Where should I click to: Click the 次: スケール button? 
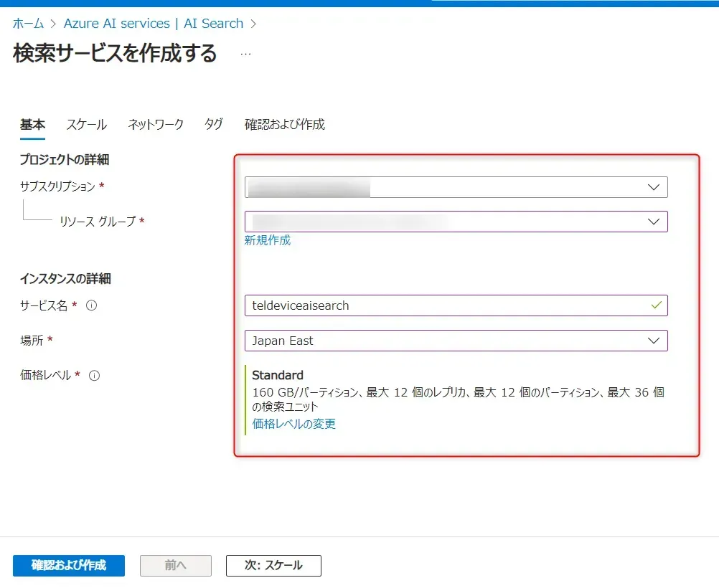click(273, 565)
